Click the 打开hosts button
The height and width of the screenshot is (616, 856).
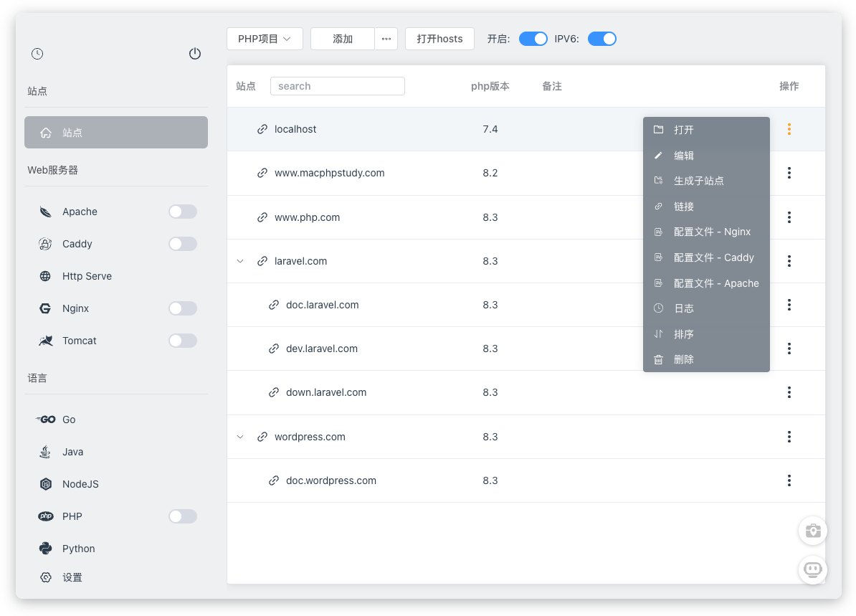coord(439,39)
